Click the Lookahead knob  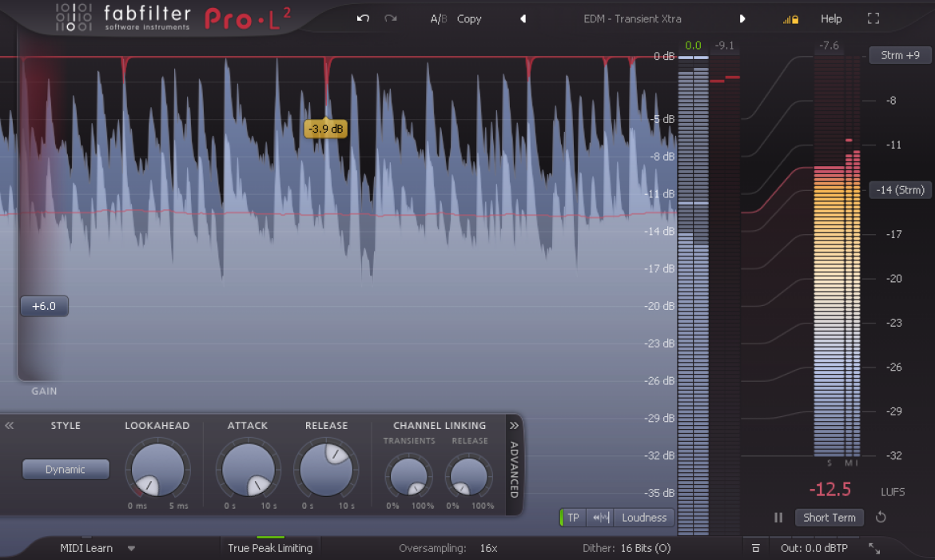[x=157, y=470]
